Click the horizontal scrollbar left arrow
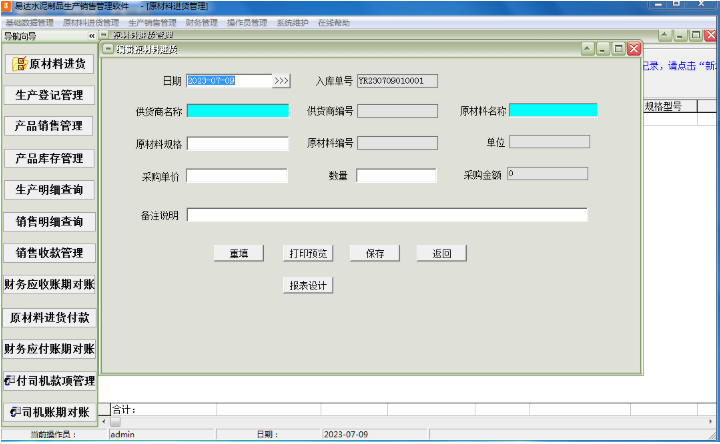 pyautogui.click(x=103, y=421)
